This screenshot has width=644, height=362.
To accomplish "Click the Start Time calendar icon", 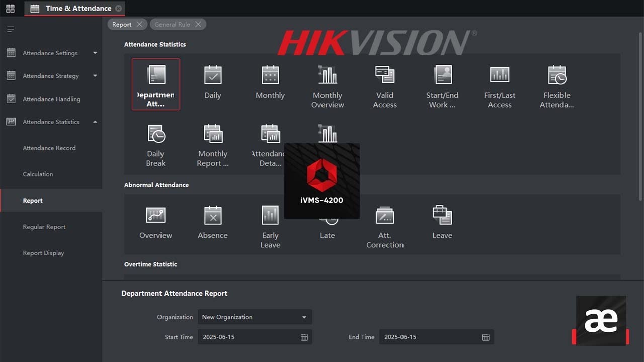I will [x=304, y=337].
